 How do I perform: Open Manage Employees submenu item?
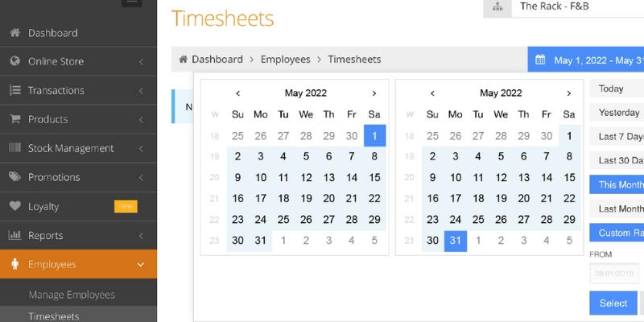point(72,295)
